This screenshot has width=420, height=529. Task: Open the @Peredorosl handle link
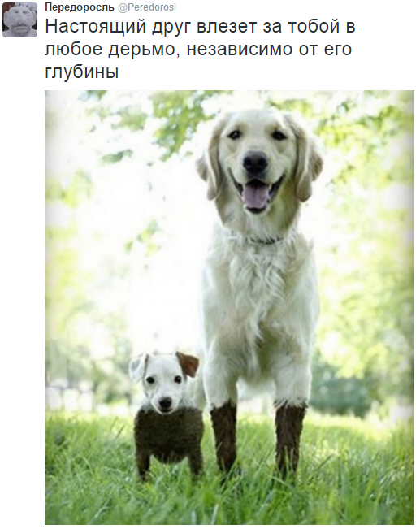(147, 7)
